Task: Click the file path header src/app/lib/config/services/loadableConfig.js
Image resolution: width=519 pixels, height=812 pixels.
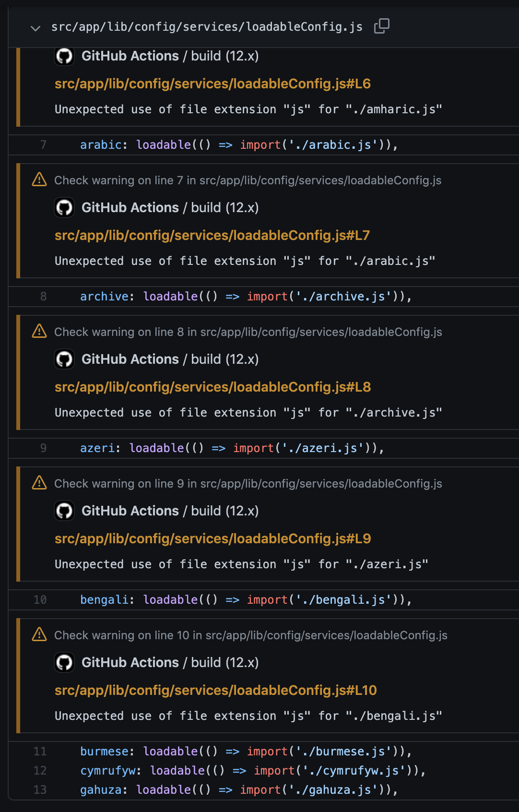Action: click(x=207, y=27)
